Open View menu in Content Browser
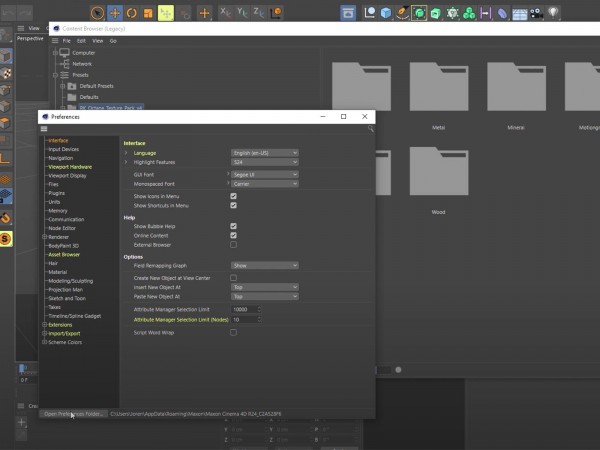This screenshot has width=600, height=450. 98,41
